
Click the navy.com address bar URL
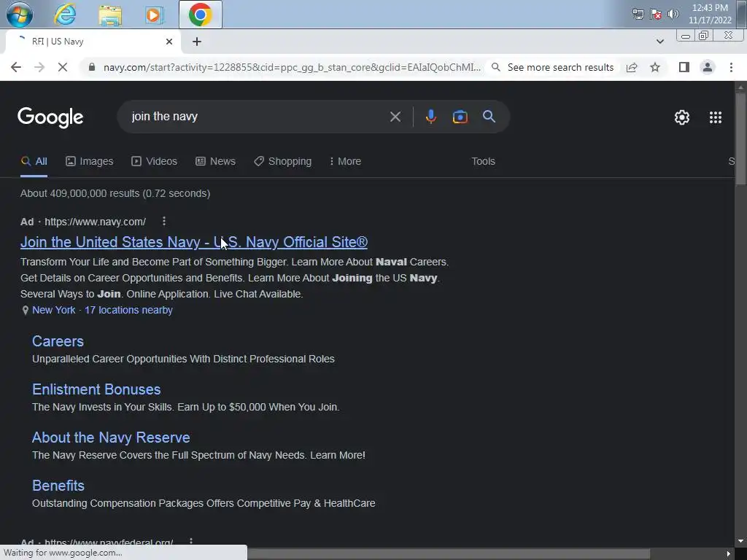tap(292, 67)
